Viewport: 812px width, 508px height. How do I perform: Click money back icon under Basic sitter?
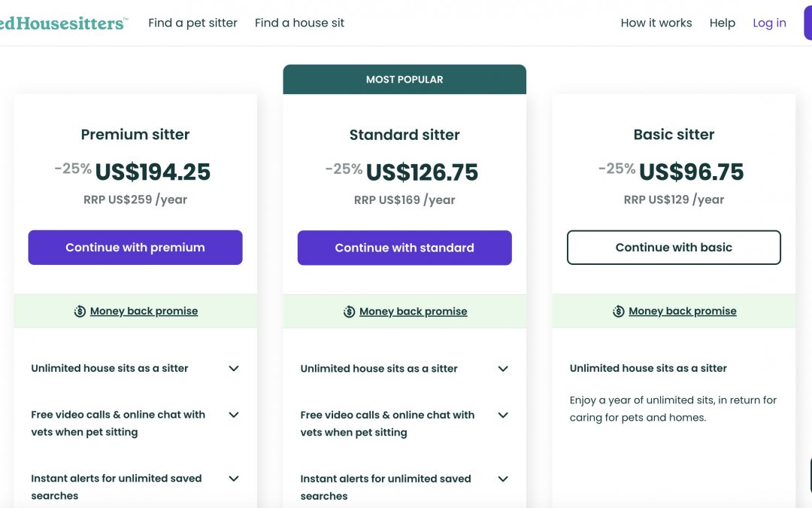click(618, 311)
